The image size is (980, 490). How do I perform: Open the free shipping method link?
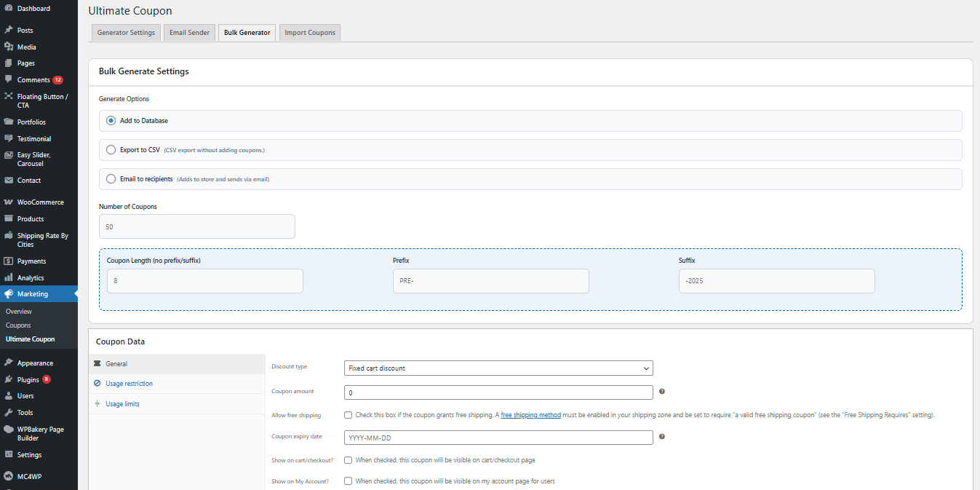tap(530, 415)
